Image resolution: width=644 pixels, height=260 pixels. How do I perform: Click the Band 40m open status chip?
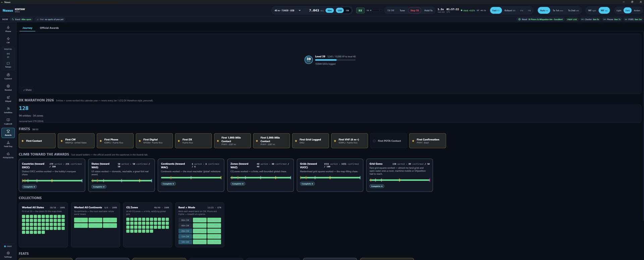[21, 19]
